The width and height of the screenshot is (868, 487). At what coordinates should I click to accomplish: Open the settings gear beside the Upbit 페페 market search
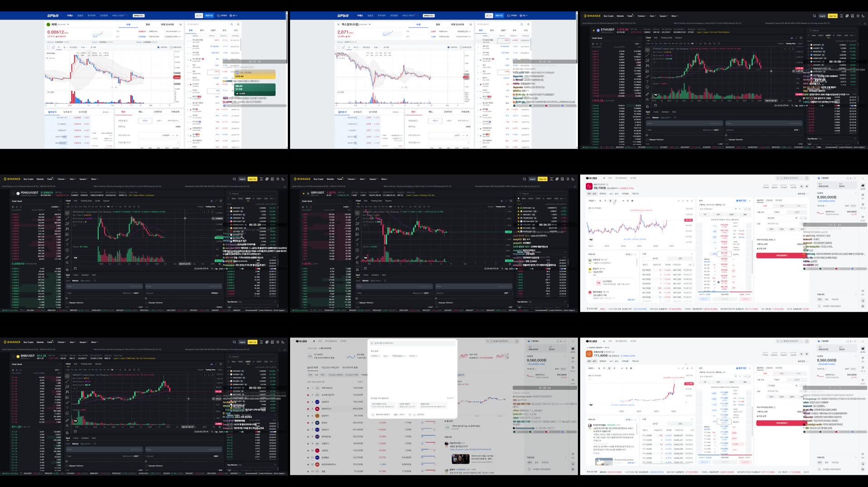(238, 24)
